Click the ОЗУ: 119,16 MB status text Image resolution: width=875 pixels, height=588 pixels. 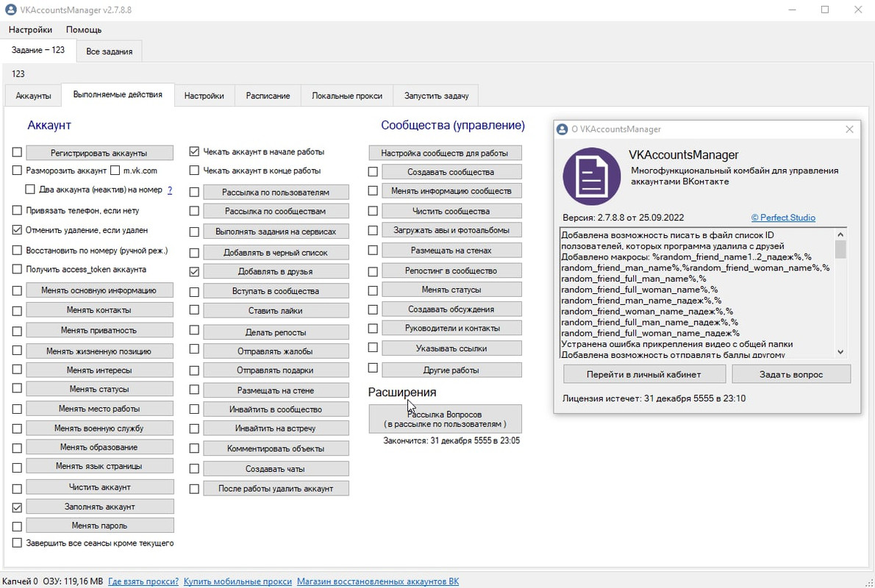click(x=73, y=581)
